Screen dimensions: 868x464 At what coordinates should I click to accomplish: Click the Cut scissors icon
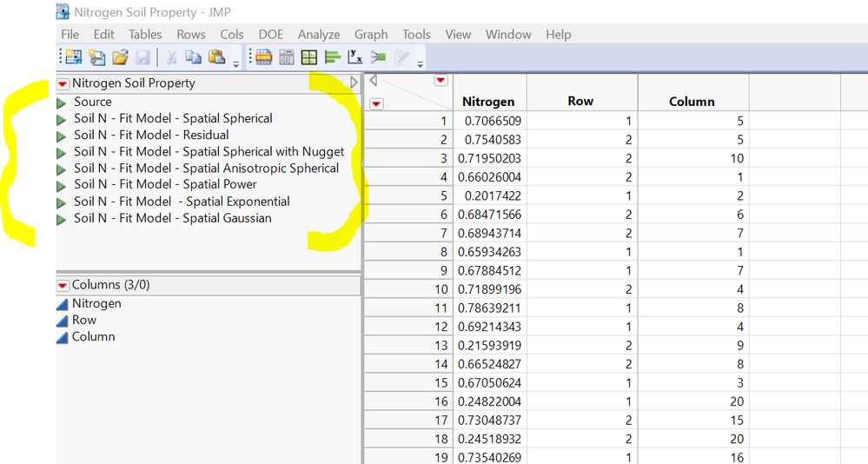click(171, 57)
